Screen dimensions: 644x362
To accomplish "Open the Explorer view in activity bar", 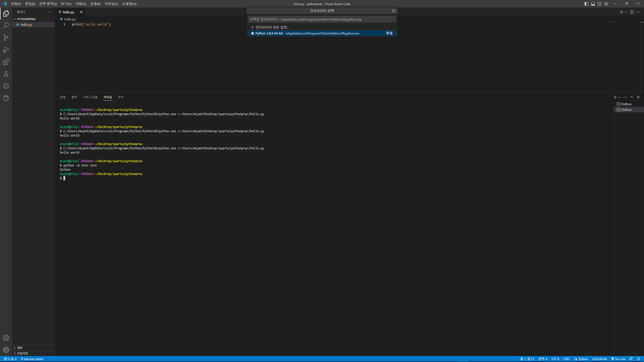I will pos(6,14).
